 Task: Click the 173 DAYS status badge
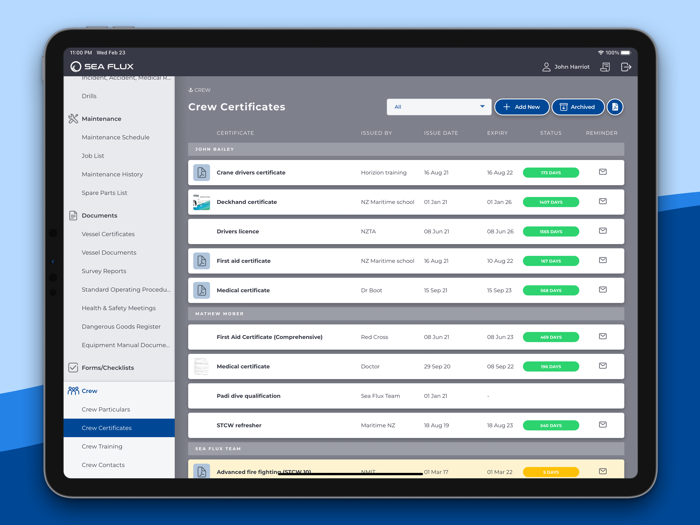(551, 173)
